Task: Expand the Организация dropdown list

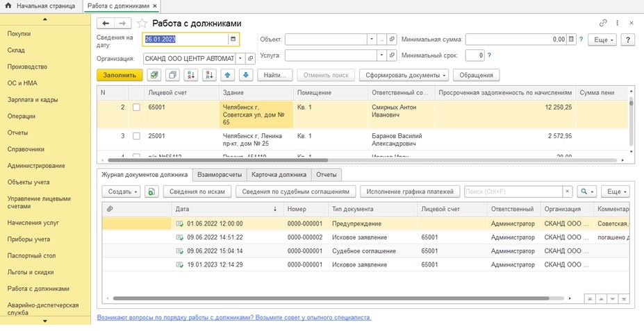Action: click(x=240, y=58)
